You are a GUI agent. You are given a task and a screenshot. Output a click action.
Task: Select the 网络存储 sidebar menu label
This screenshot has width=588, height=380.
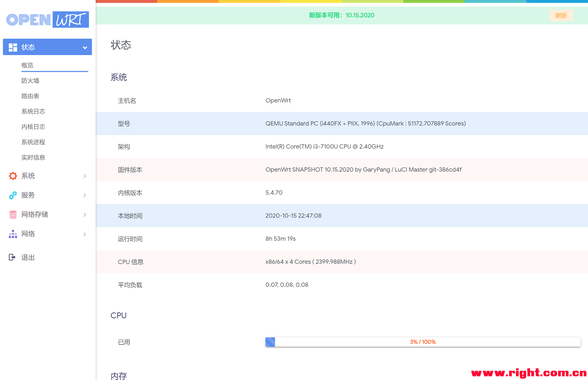tap(35, 214)
